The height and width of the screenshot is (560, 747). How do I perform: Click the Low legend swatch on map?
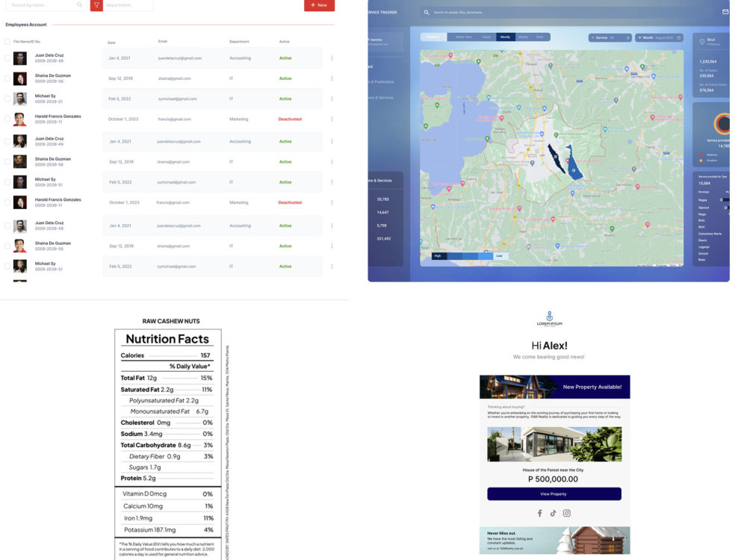point(500,256)
